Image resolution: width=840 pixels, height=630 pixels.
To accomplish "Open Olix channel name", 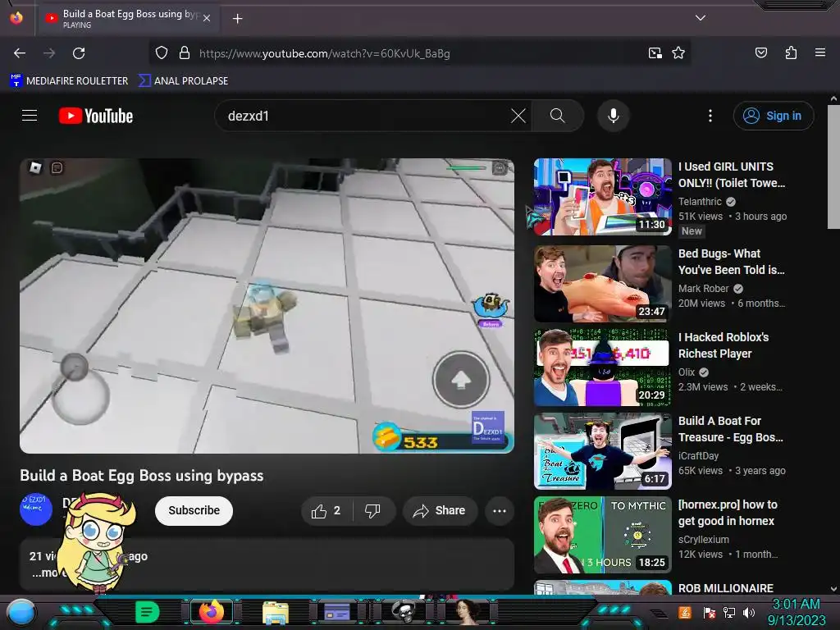I will click(x=687, y=372).
